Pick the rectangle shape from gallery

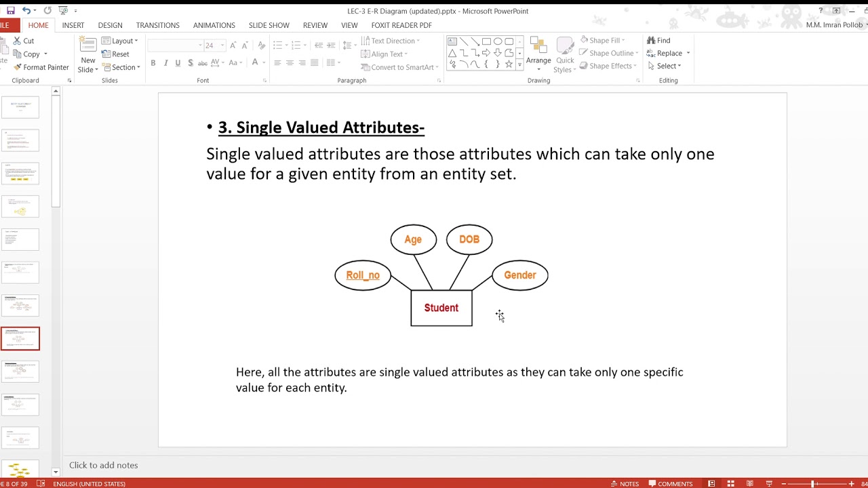tap(486, 41)
